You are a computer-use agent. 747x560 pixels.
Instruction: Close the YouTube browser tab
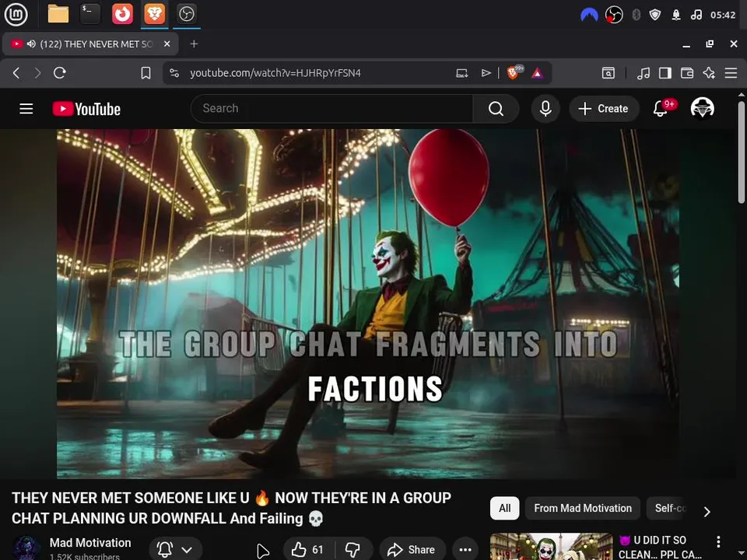[167, 44]
